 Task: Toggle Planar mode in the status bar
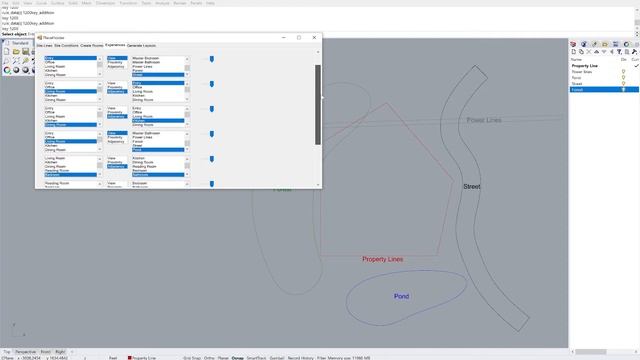coord(223,358)
